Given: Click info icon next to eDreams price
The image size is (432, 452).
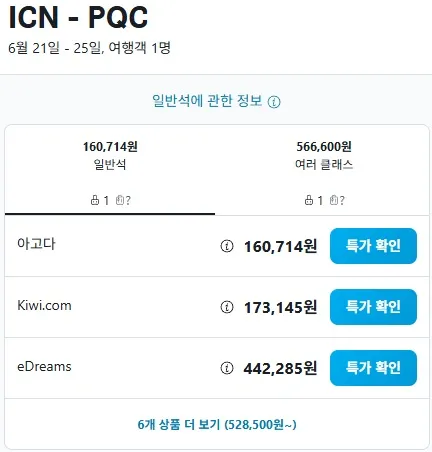Looking at the screenshot, I should coord(227,368).
